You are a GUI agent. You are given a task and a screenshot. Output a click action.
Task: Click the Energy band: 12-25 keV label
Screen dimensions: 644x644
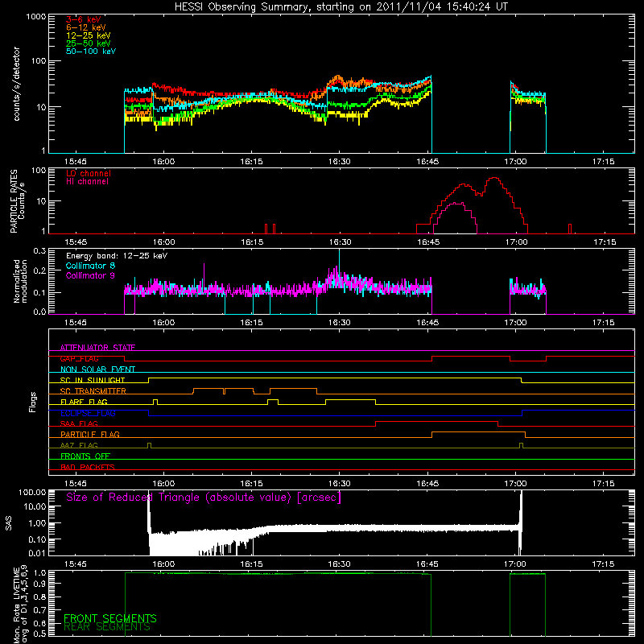click(x=117, y=256)
